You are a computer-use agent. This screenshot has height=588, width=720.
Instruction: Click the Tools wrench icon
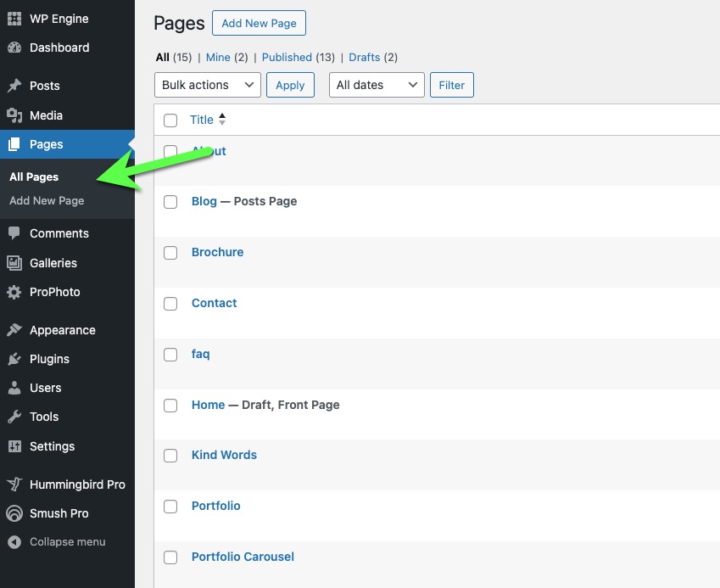pos(14,417)
